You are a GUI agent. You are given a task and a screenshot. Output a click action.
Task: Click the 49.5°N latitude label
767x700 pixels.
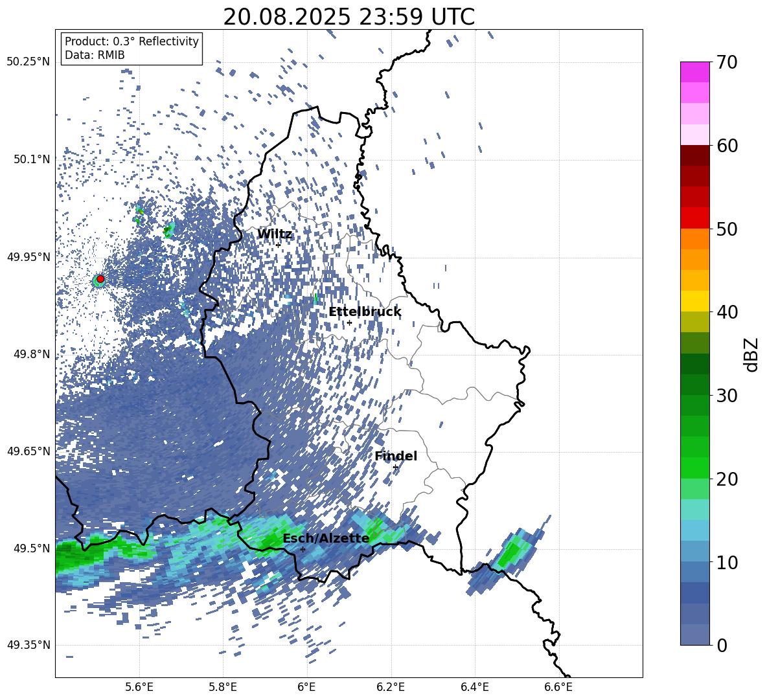pos(31,548)
